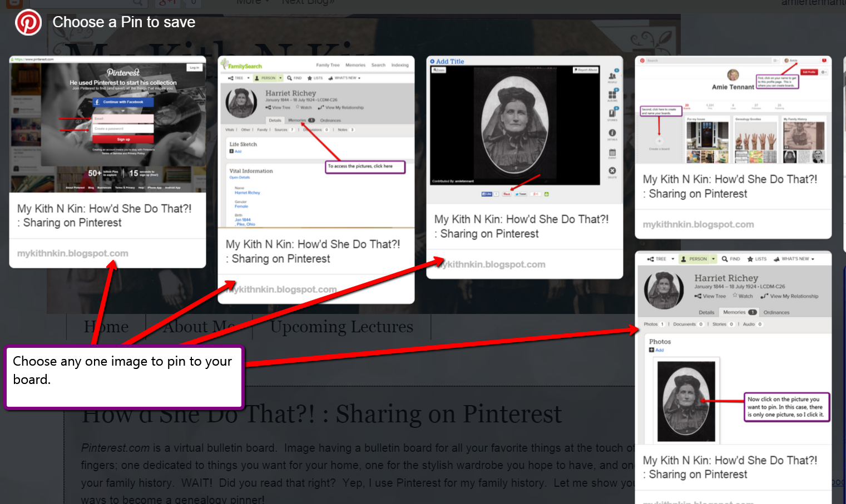Open the Upcoming Lectures blog tab
This screenshot has width=846, height=504.
342,327
